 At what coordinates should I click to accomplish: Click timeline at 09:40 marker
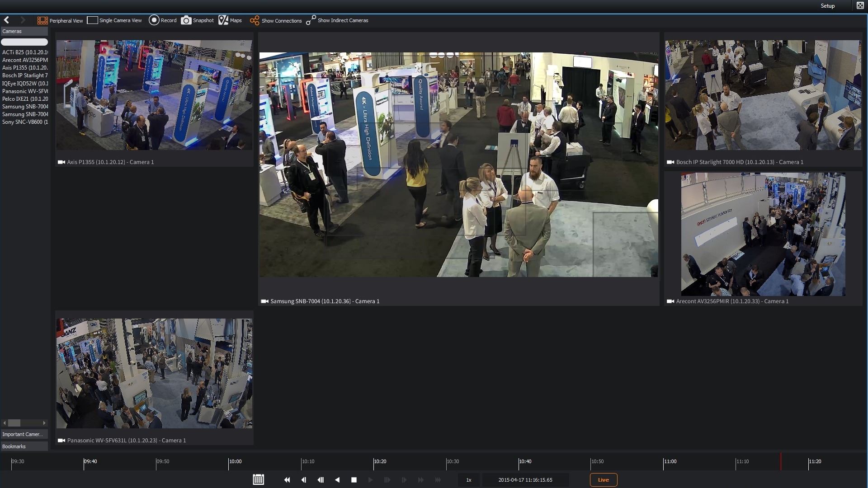[x=90, y=461]
